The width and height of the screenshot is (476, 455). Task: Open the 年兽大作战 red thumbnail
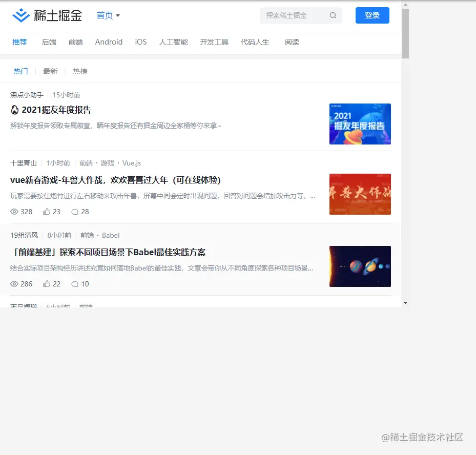360,194
